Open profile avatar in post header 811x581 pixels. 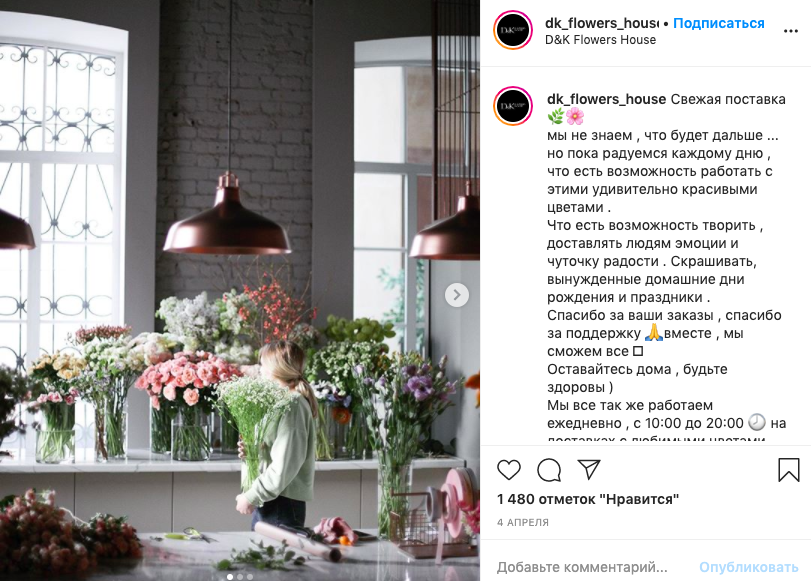(513, 31)
